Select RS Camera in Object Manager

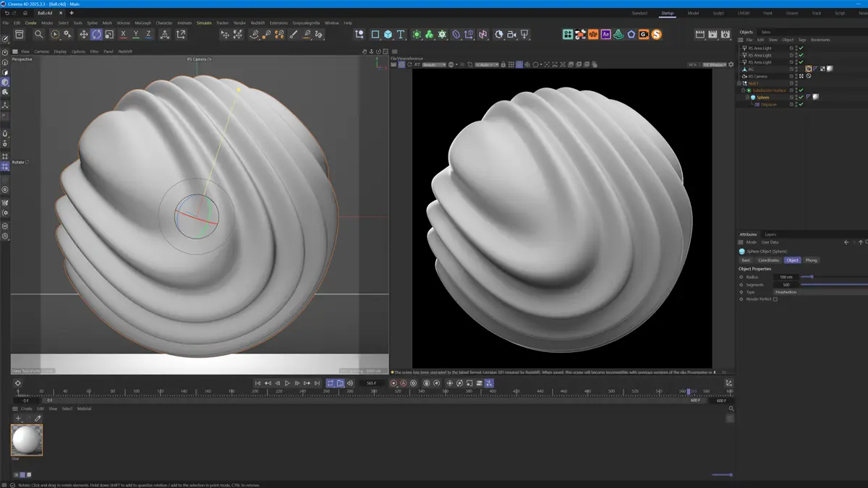(757, 76)
